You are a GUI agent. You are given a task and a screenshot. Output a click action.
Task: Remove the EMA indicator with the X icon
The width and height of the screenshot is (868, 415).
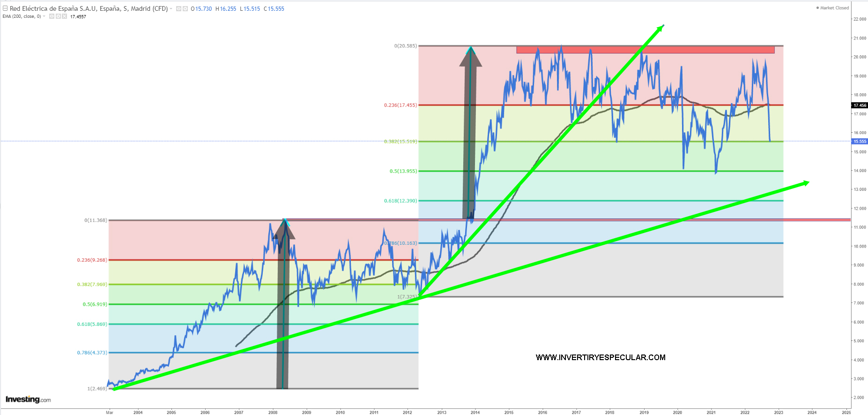pyautogui.click(x=64, y=16)
